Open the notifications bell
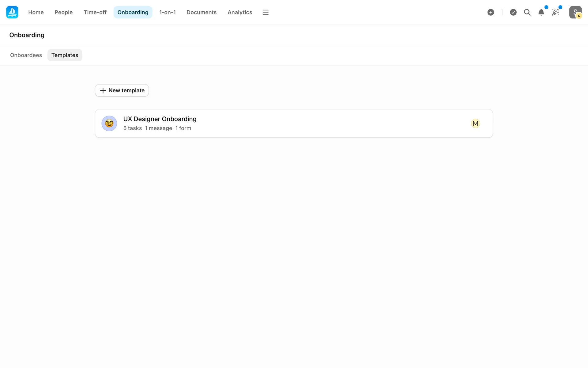The width and height of the screenshot is (588, 368). pos(541,12)
